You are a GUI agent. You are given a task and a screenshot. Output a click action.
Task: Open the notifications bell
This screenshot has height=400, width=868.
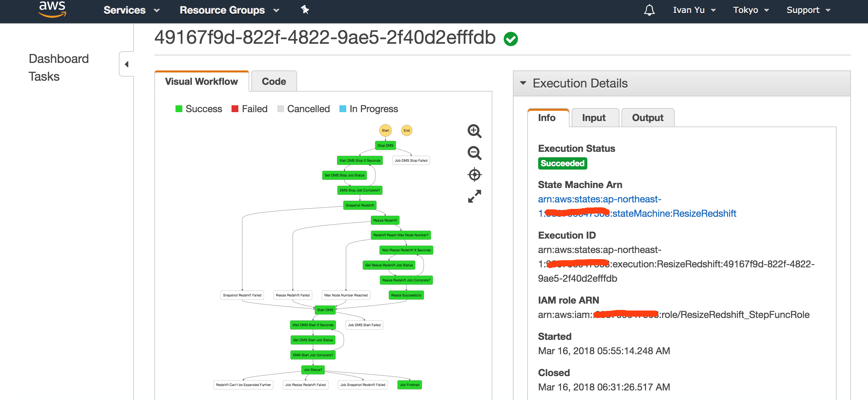pyautogui.click(x=649, y=10)
